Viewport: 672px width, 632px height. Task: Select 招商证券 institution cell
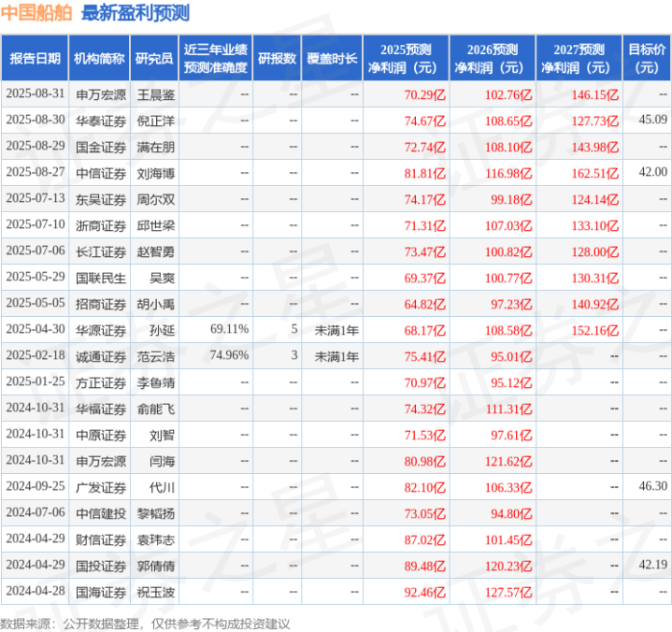(101, 305)
